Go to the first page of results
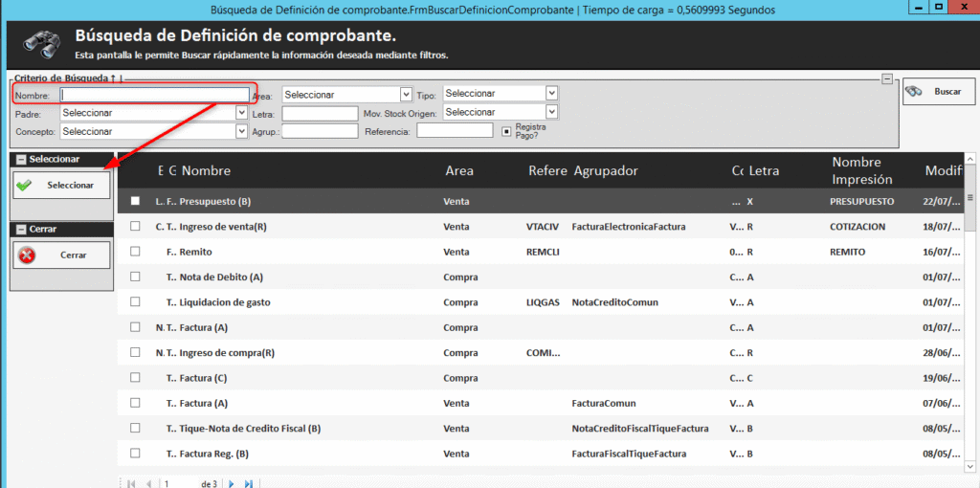 pos(131,483)
